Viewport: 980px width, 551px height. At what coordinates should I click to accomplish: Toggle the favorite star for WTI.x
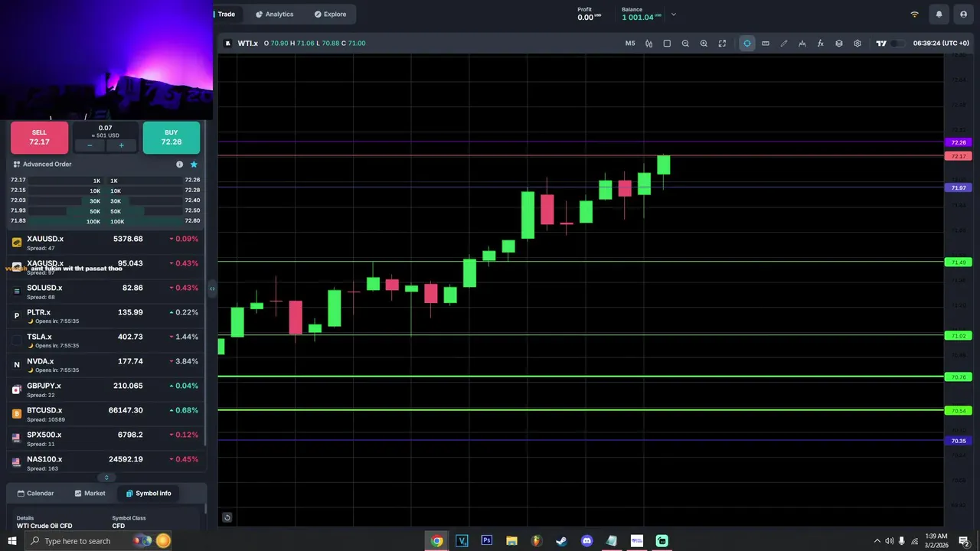(194, 164)
